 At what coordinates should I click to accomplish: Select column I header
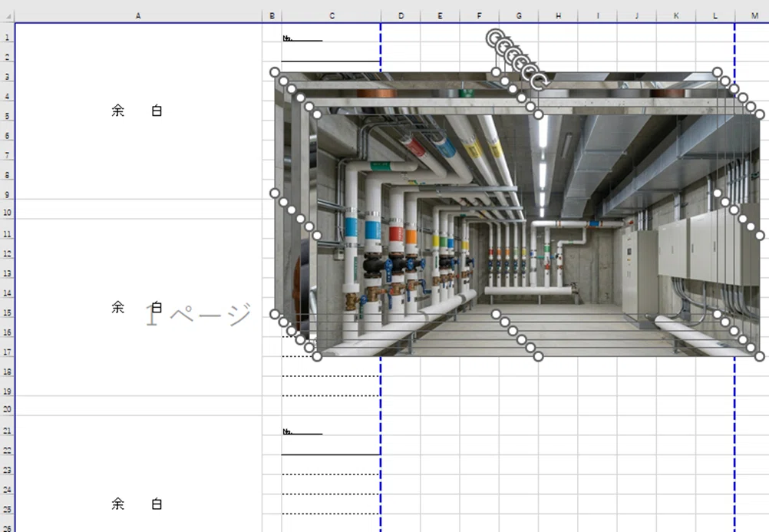click(597, 16)
